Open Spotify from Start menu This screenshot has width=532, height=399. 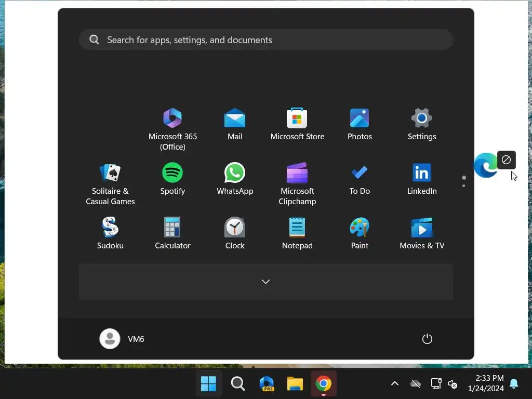(172, 179)
